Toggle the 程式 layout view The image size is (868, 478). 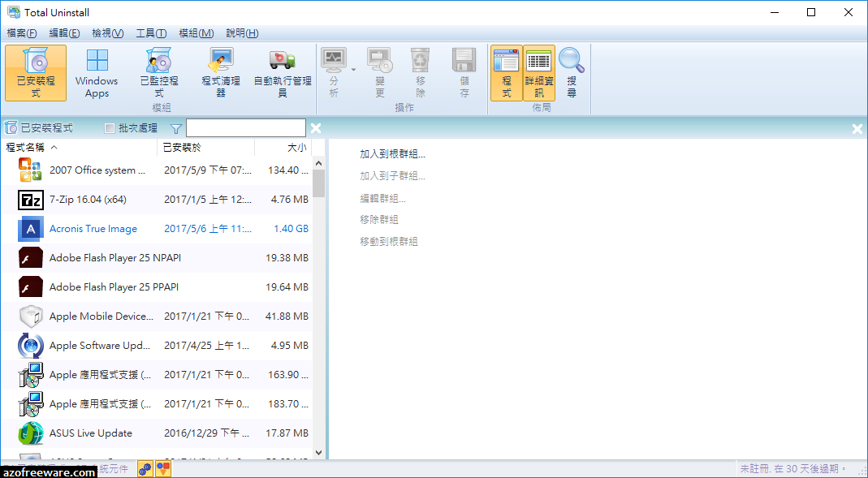pos(507,72)
